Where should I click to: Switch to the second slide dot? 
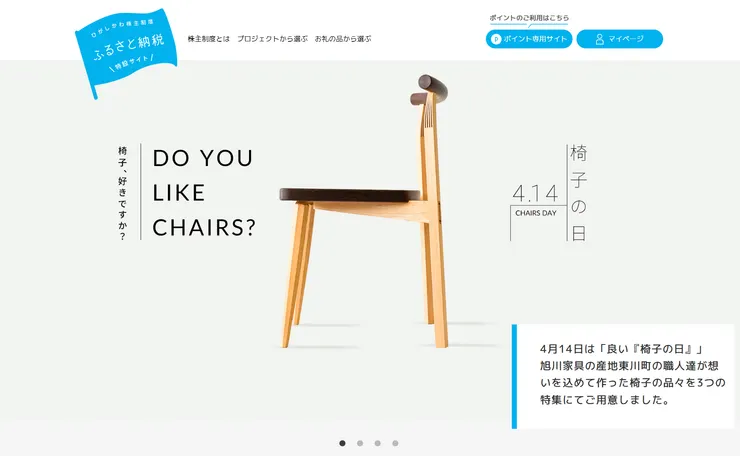click(x=360, y=443)
